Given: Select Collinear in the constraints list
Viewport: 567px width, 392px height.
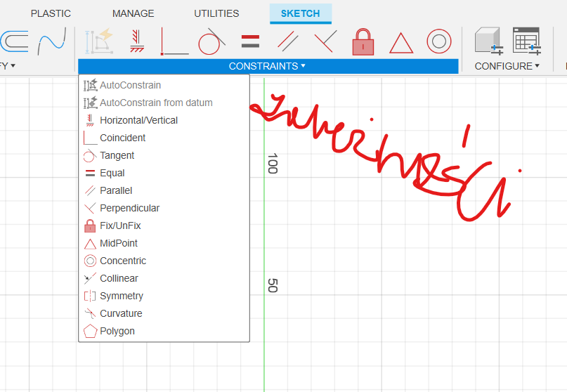Looking at the screenshot, I should point(119,278).
